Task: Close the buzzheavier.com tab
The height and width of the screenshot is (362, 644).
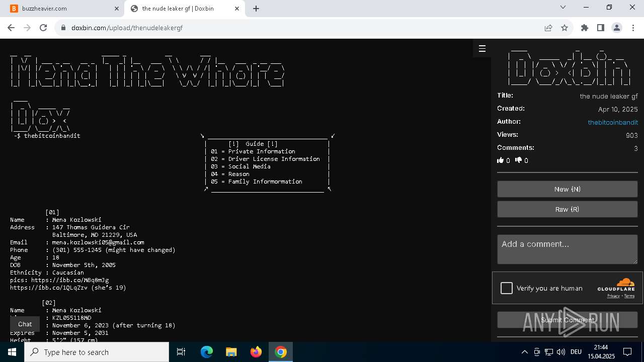Action: click(x=117, y=9)
